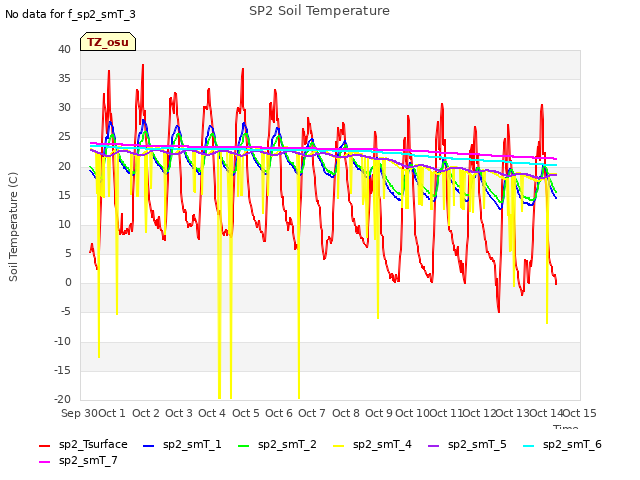Click the cyan sp2_smT_6 legend swatch
This screenshot has height=480, width=640.
tap(529, 446)
